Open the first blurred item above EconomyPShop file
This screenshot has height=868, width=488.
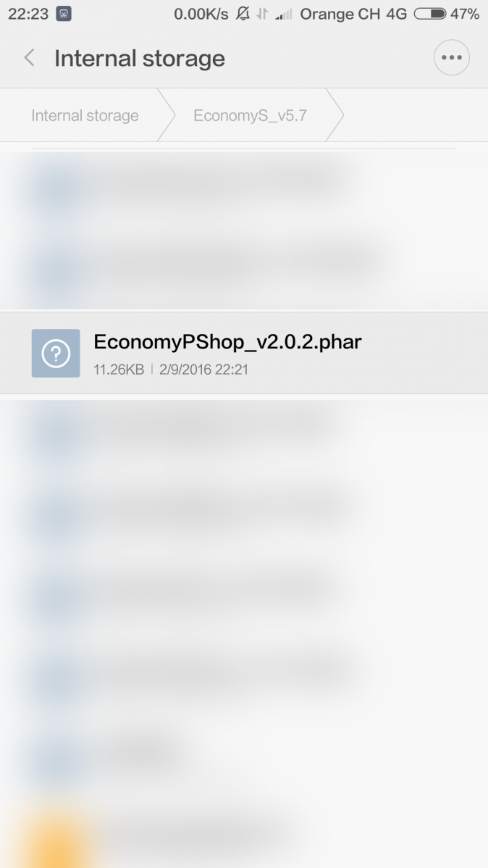click(x=244, y=185)
